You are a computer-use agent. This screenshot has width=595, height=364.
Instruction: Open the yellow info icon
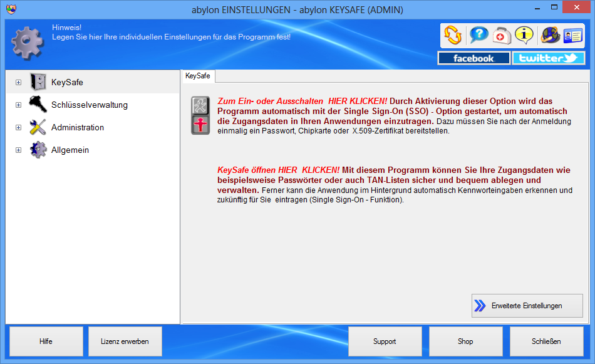tap(524, 35)
